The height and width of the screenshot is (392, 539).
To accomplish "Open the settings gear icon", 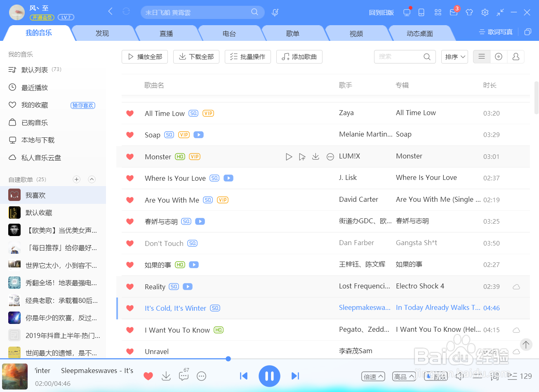I will [485, 12].
